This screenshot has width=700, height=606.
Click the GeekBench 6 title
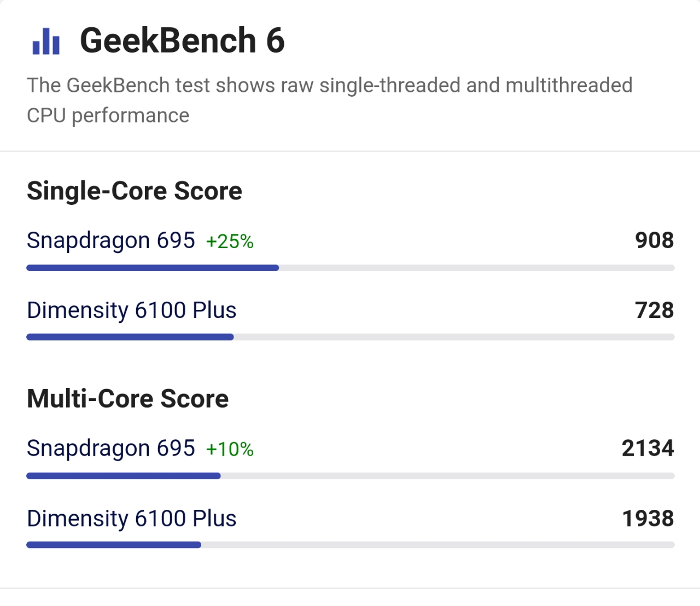click(x=182, y=41)
